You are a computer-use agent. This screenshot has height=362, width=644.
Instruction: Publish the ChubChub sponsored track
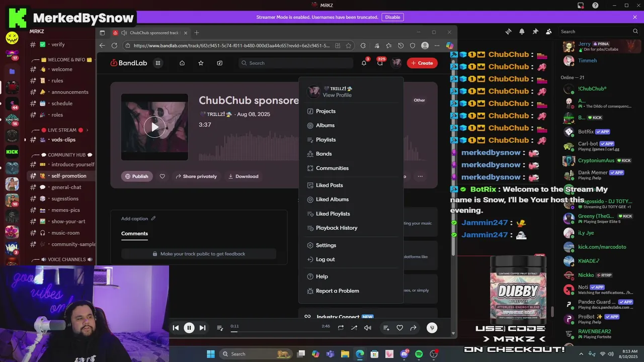point(137,176)
